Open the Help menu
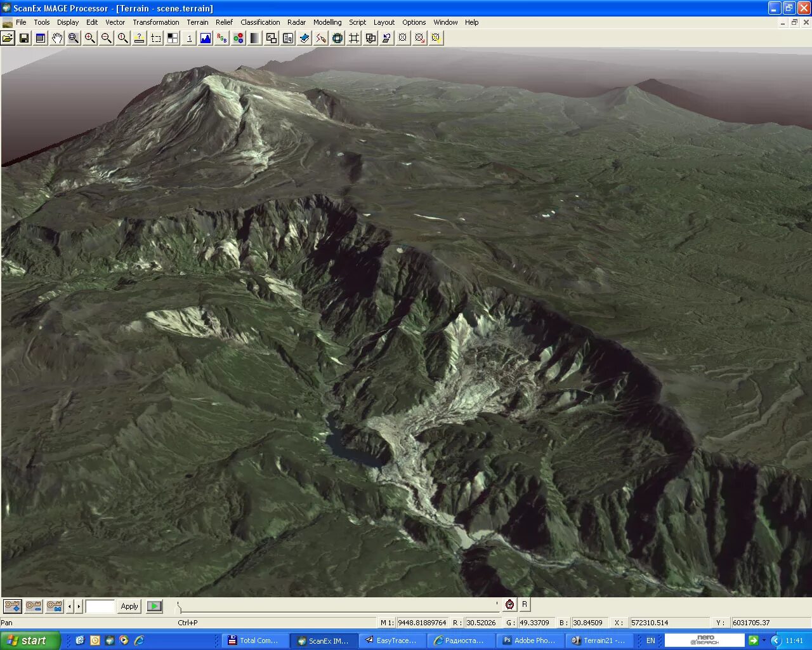 [472, 22]
